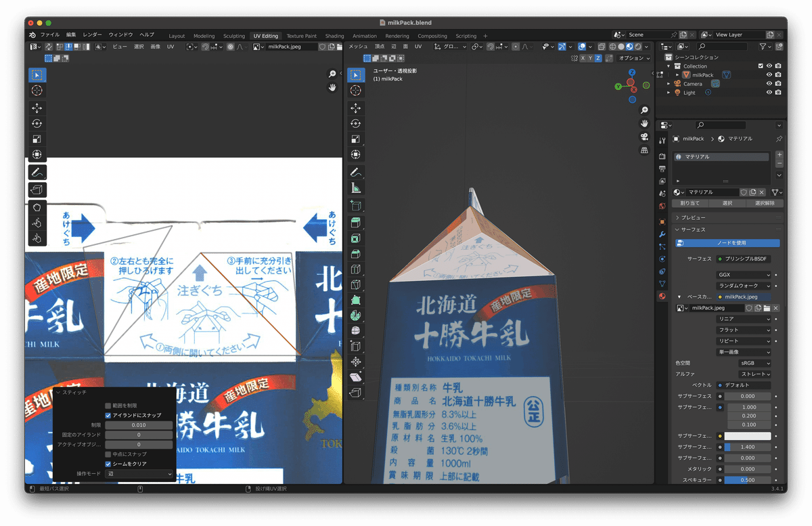Toggle the 範囲を制限 checkbox
This screenshot has height=526, width=812.
pyautogui.click(x=108, y=406)
